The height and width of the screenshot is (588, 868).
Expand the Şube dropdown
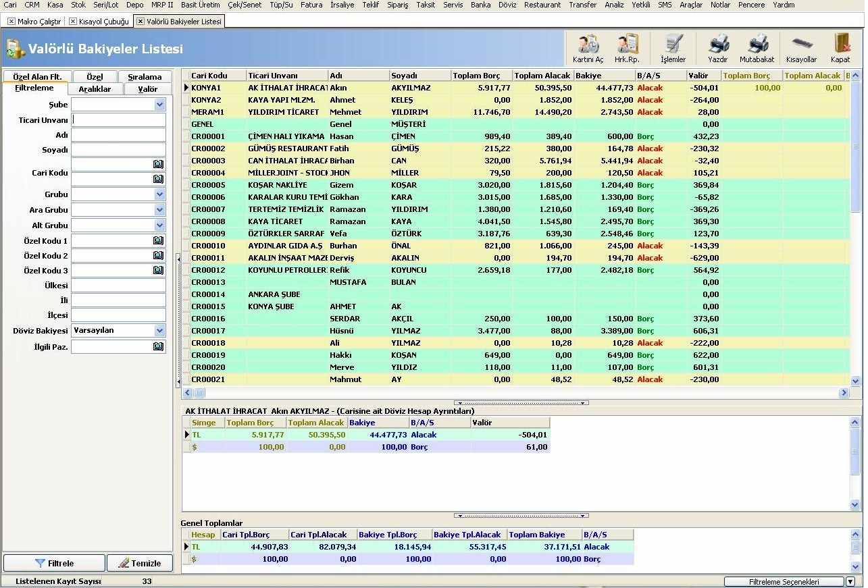(159, 105)
